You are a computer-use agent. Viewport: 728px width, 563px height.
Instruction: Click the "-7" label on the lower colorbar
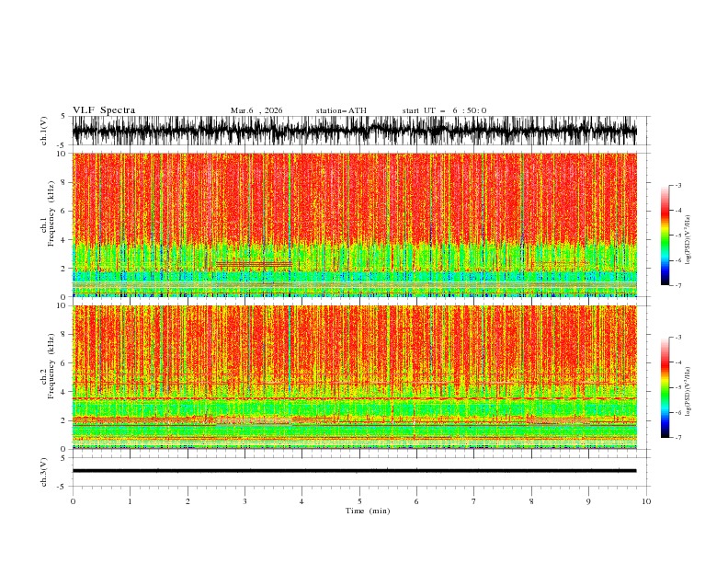677,437
